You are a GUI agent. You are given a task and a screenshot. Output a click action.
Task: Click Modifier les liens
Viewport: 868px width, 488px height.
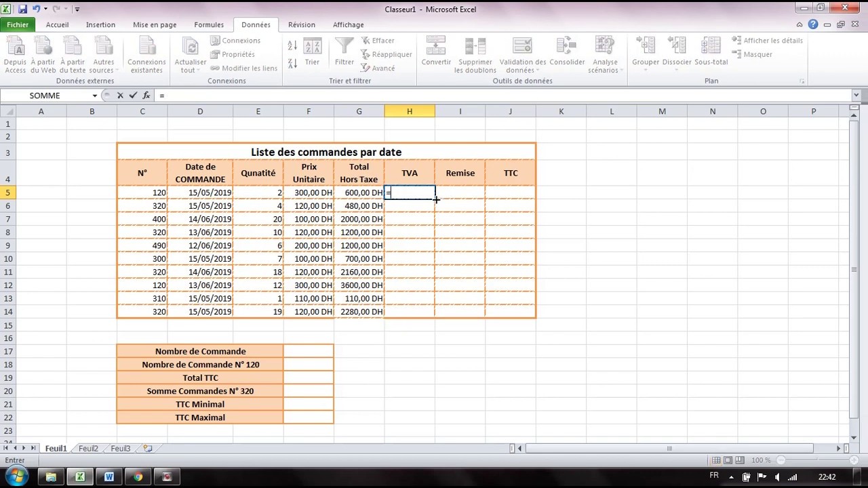pos(244,68)
